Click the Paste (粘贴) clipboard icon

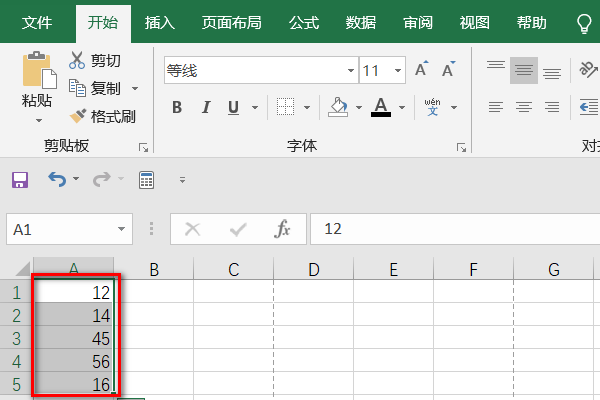coord(38,70)
